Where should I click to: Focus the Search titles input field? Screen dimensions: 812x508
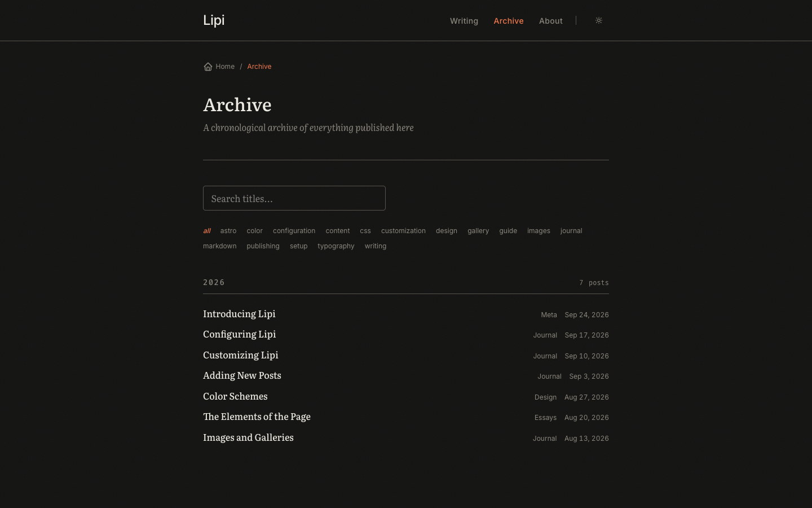tap(294, 198)
